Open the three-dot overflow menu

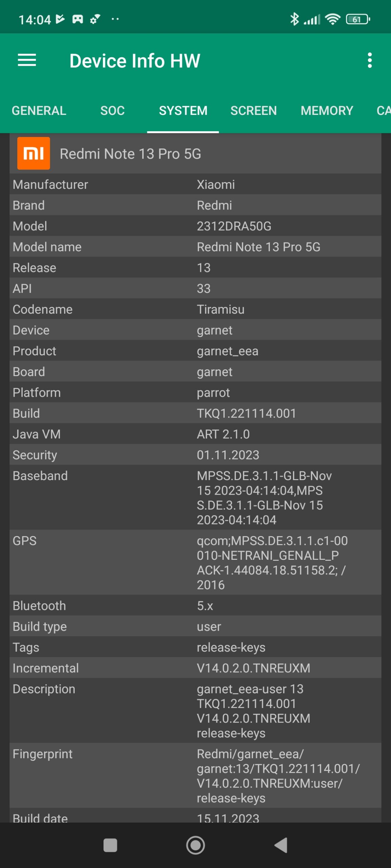370,60
